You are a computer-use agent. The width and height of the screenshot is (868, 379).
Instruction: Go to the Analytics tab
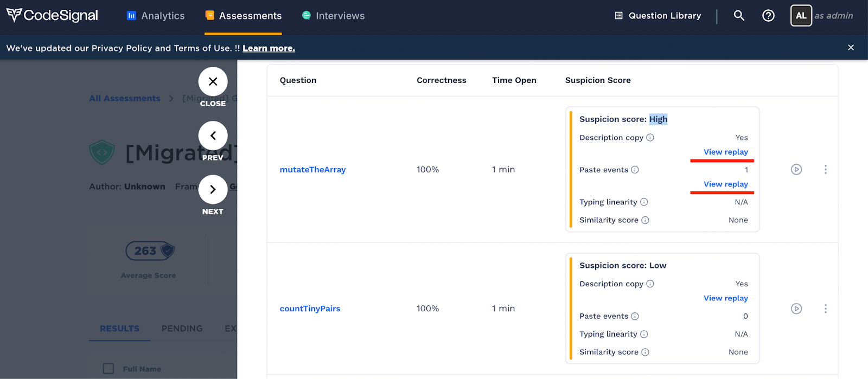tap(156, 16)
